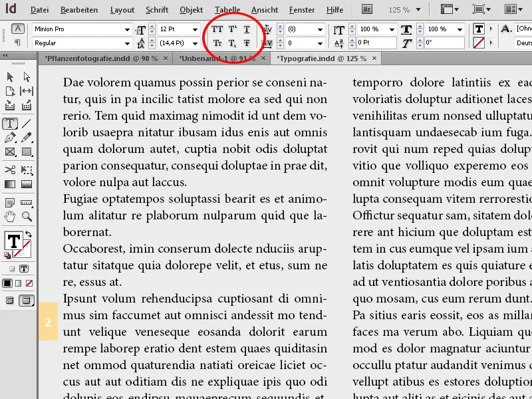Open the Schrift menu
This screenshot has width=532, height=399.
point(157,9)
